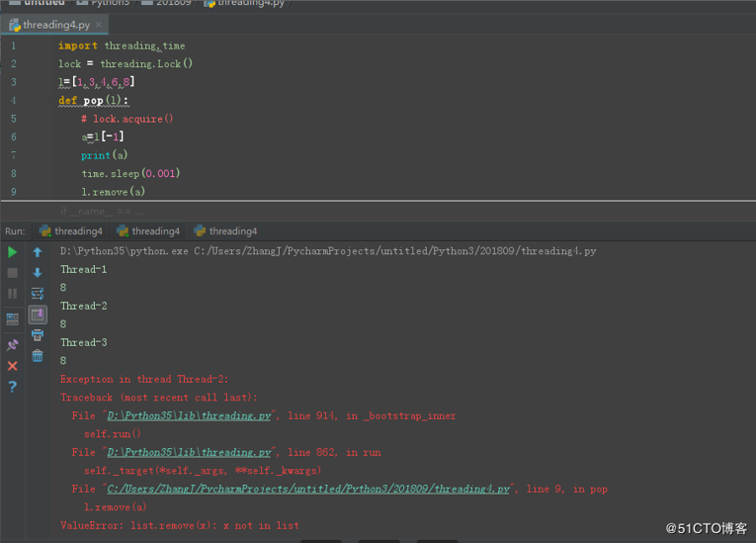This screenshot has width=756, height=543.
Task: Click the 'self.run()' traceback line
Action: point(113,434)
